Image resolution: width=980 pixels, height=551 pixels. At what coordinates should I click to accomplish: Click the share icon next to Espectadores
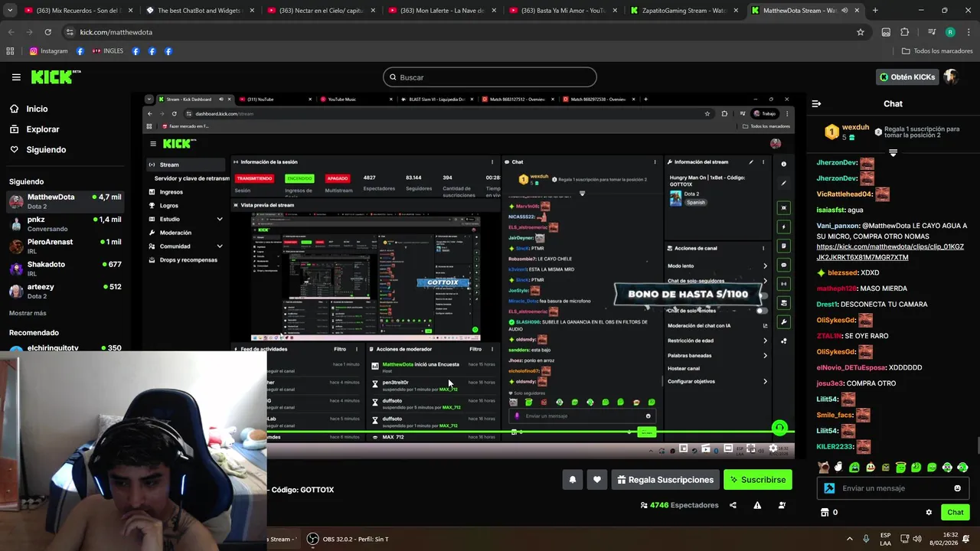click(733, 505)
